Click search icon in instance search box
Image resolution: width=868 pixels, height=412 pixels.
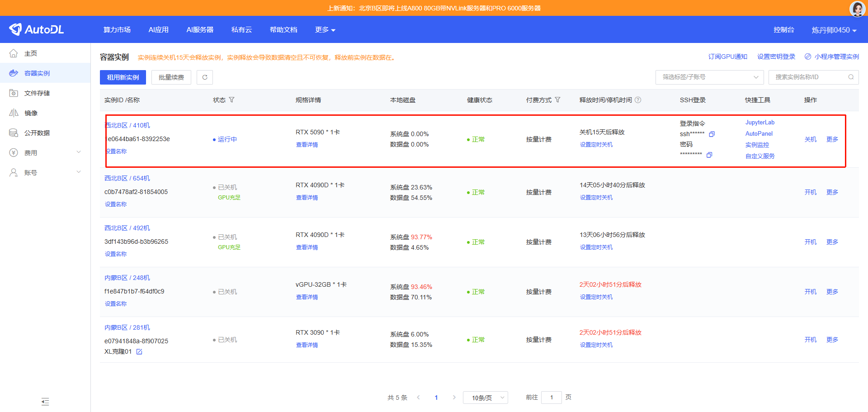pos(851,77)
